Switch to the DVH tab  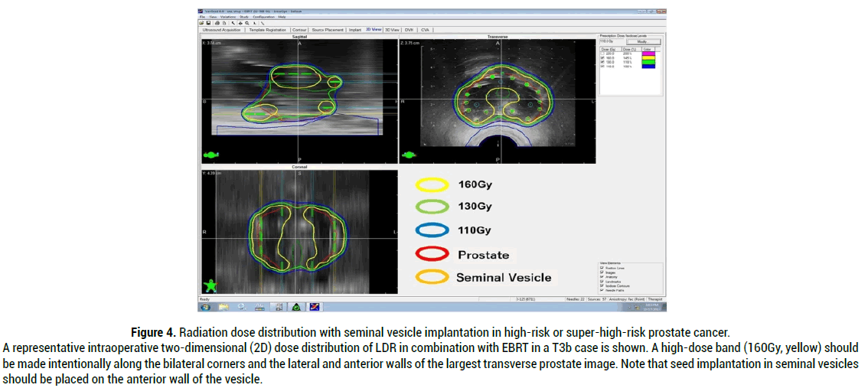point(410,30)
